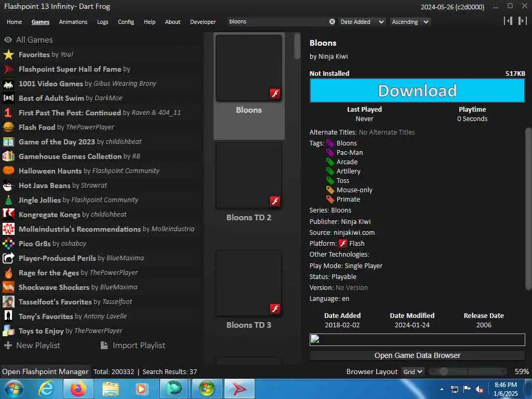Open the Hot Java Beans cup icon
Screen dimensions: 532x399
(x=8, y=185)
